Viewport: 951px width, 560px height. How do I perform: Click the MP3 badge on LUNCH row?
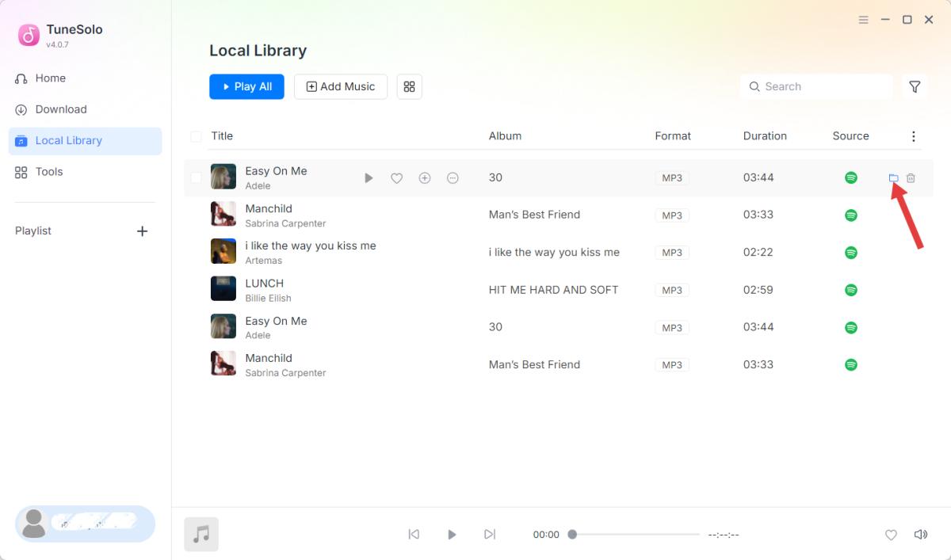[672, 291]
